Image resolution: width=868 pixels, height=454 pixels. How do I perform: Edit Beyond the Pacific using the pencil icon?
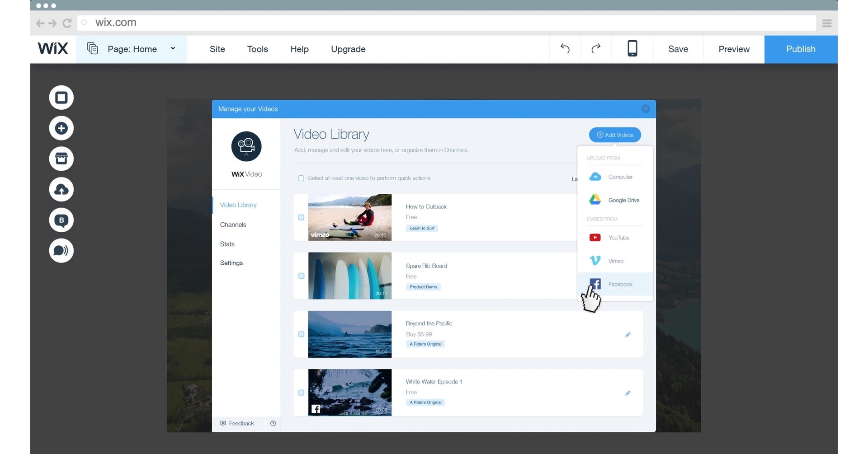(x=627, y=335)
